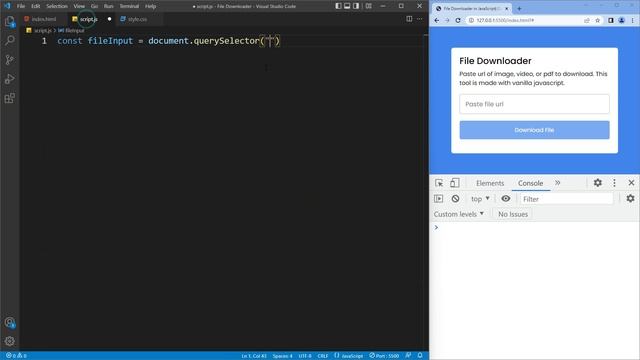Toggle the primary side bar layout icon

[x=338, y=6]
